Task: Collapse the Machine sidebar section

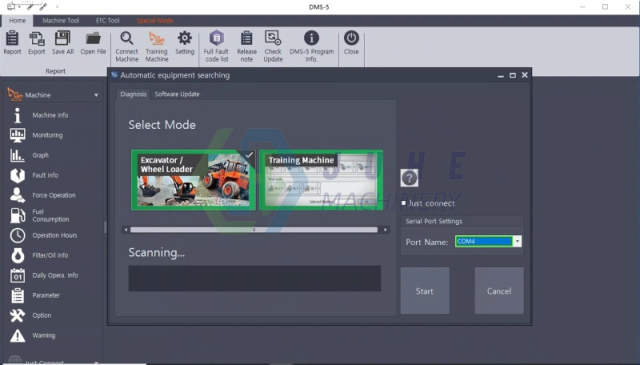Action: point(96,95)
